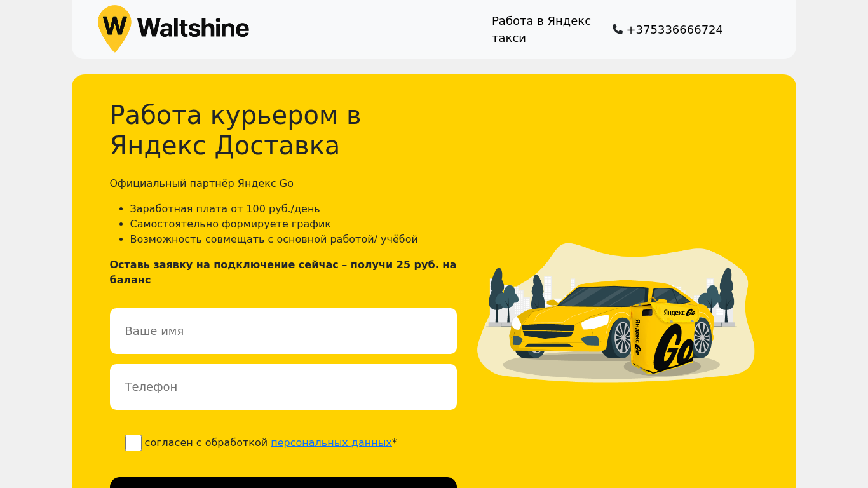Focus the Телефон input field
The height and width of the screenshot is (488, 868).
coord(283,387)
